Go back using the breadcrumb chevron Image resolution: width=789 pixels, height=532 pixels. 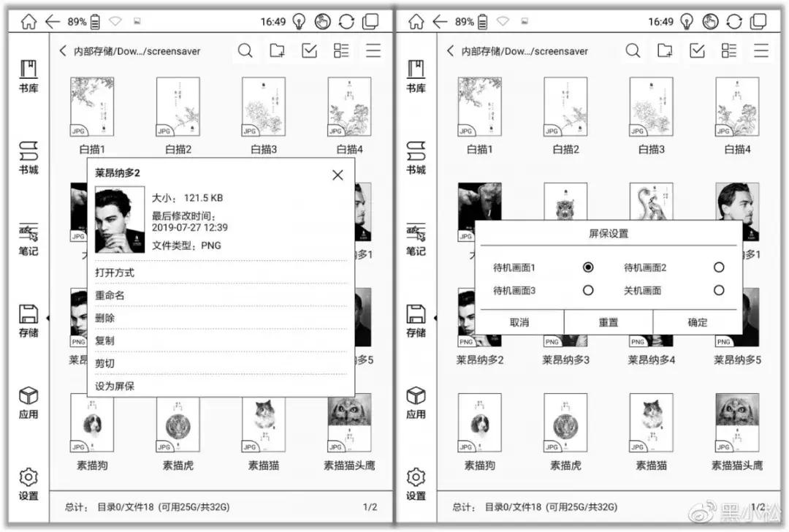tap(62, 50)
